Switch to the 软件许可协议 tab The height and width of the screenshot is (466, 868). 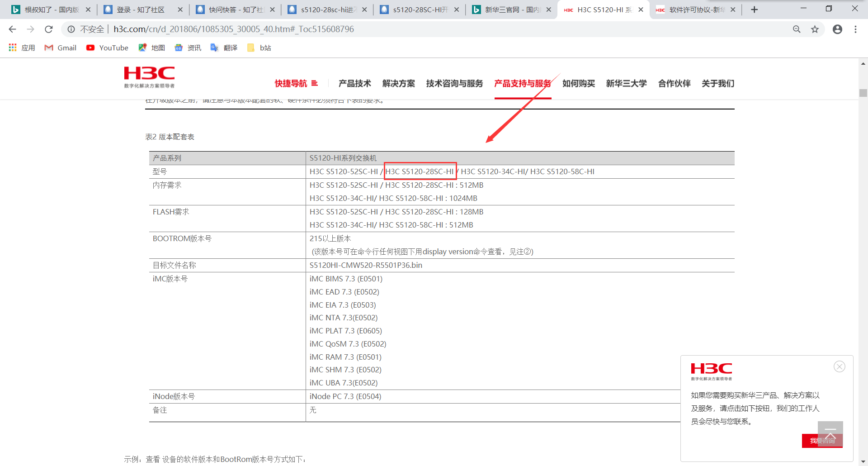pos(695,10)
